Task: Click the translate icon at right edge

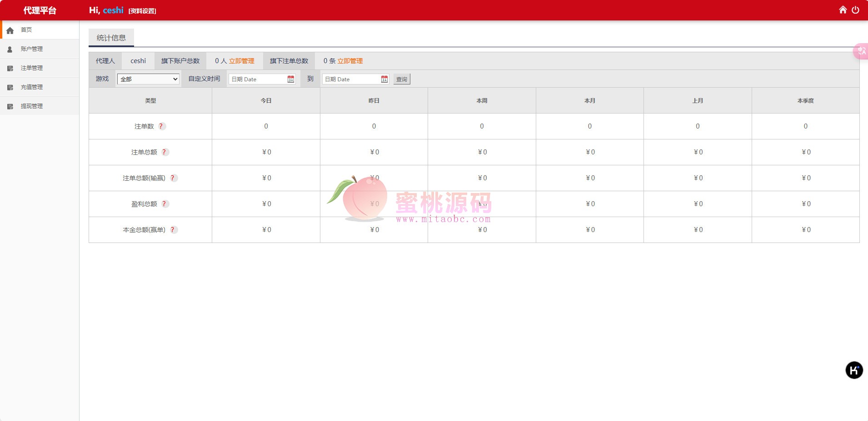Action: [x=861, y=51]
